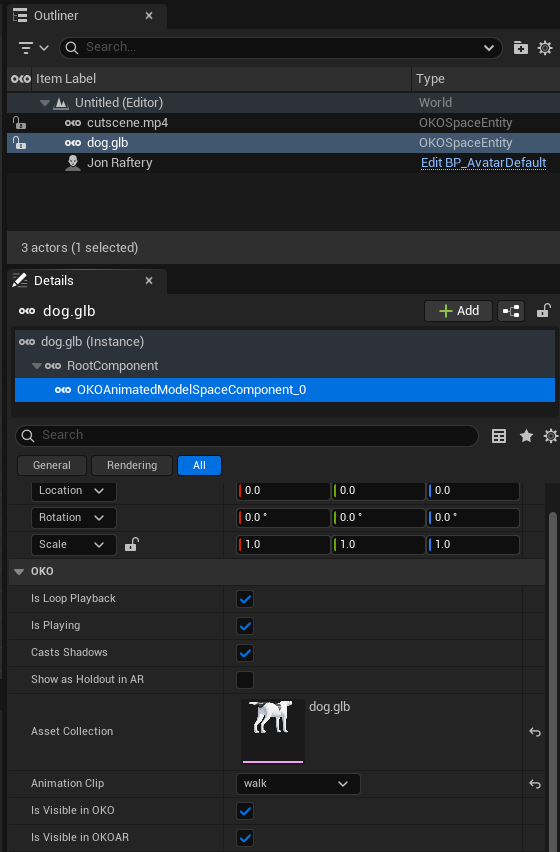Enable Show as Holdout in AR
560x852 pixels.
coord(245,680)
